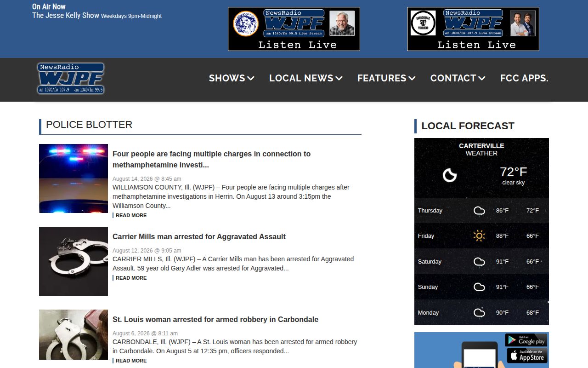Viewport: 588px width, 368px height.
Task: Open the WJPF NewsRadio logo in navbar
Action: point(71,79)
